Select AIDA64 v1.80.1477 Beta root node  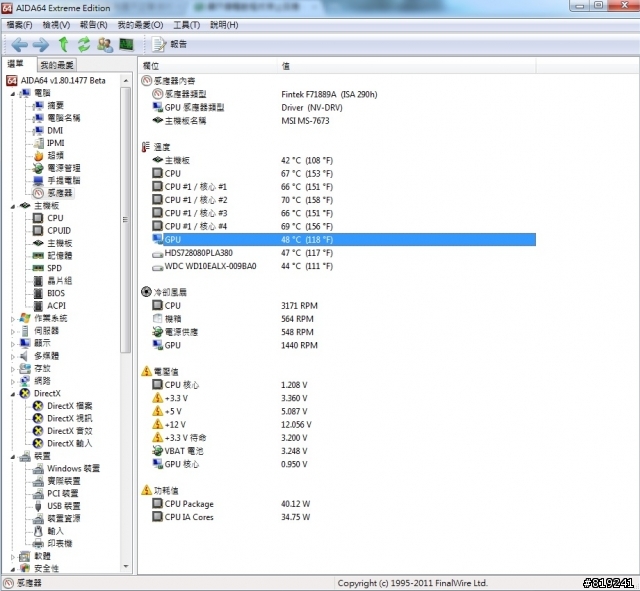point(63,80)
